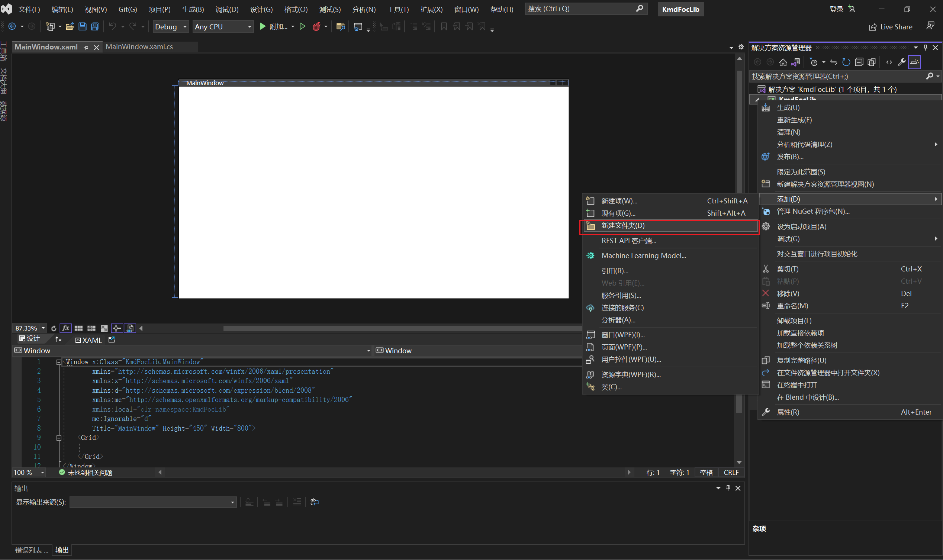The width and height of the screenshot is (943, 560).
Task: Click the XAML view tab
Action: (x=88, y=340)
